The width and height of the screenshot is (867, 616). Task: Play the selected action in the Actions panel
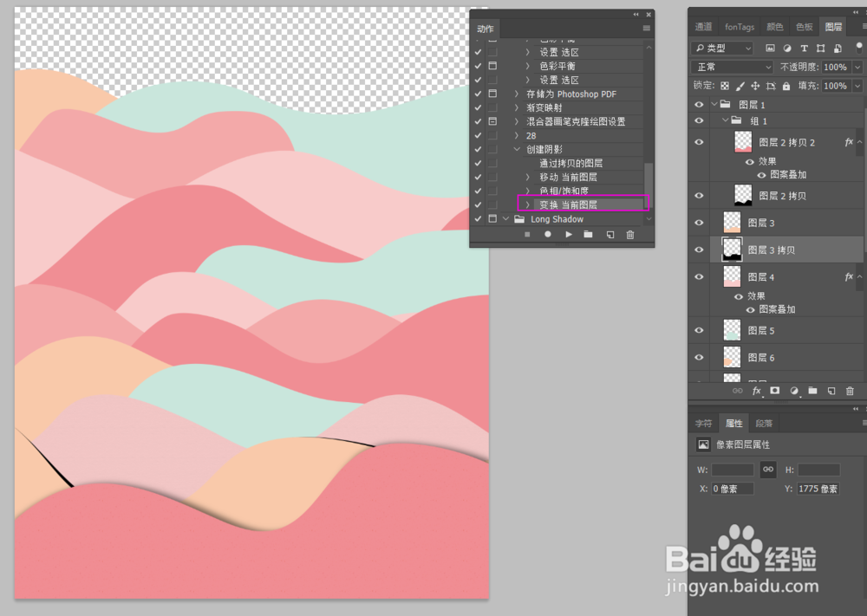click(568, 235)
